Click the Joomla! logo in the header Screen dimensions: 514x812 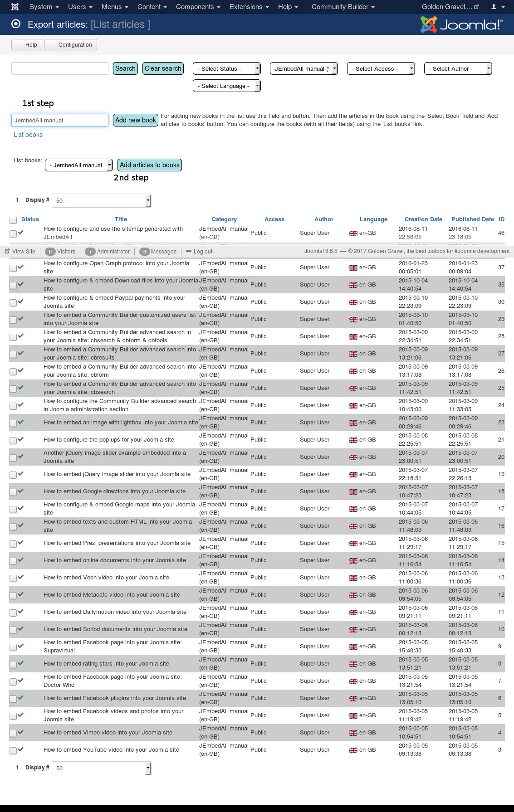(461, 24)
